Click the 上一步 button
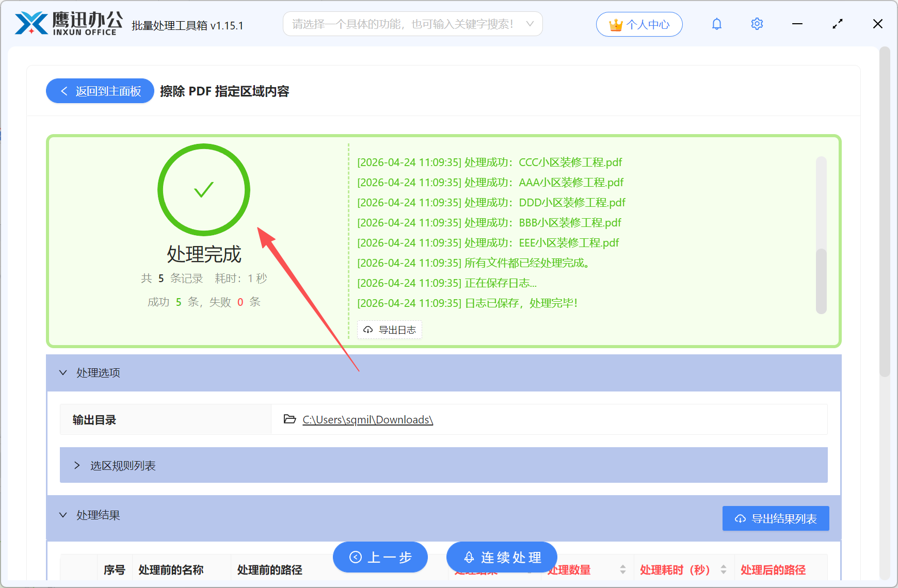The image size is (898, 588). click(x=380, y=557)
